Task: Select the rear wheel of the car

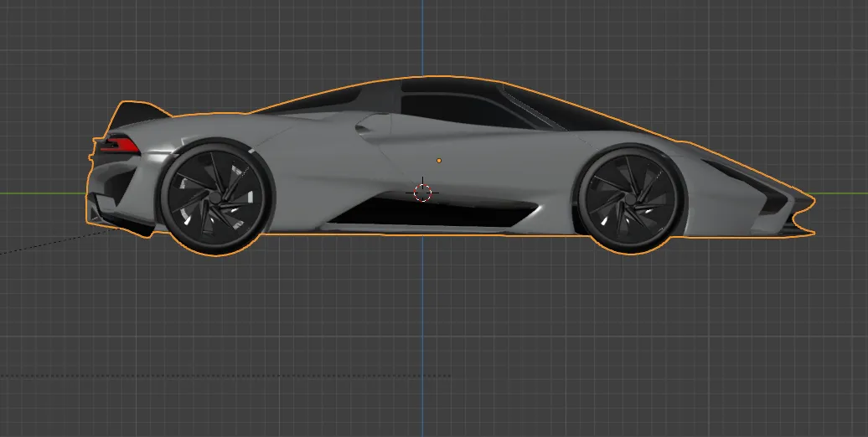Action: 216,198
